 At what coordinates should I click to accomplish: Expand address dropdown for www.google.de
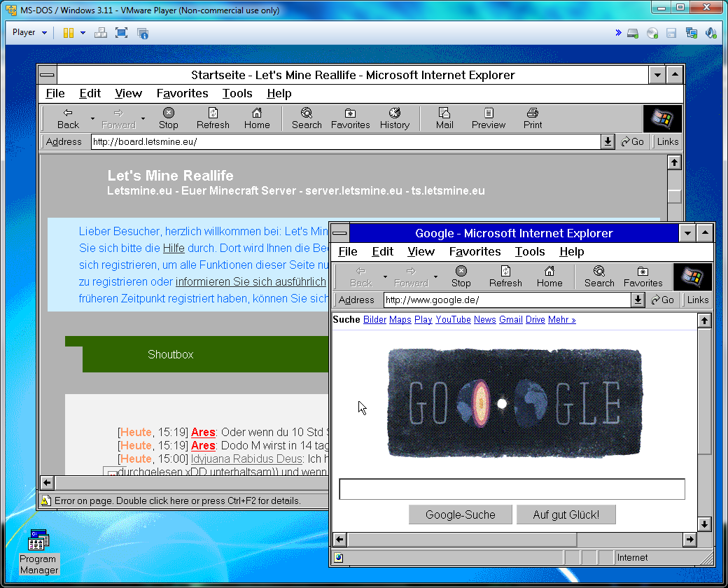click(638, 300)
